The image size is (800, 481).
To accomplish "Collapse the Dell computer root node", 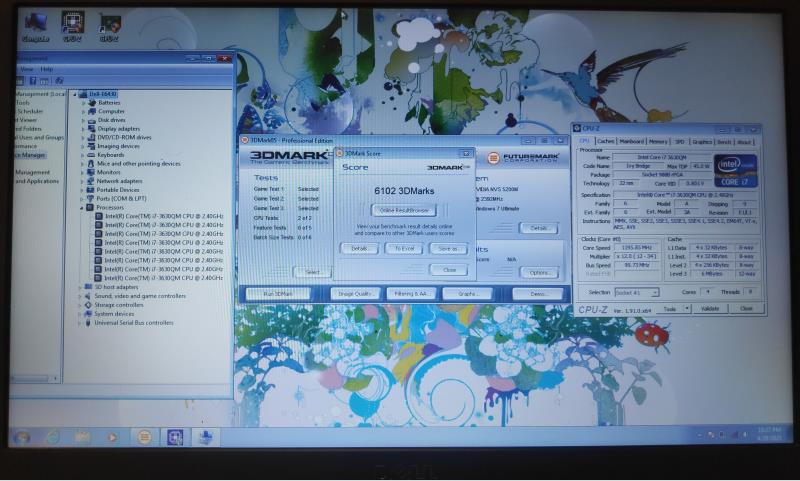I will [x=75, y=94].
